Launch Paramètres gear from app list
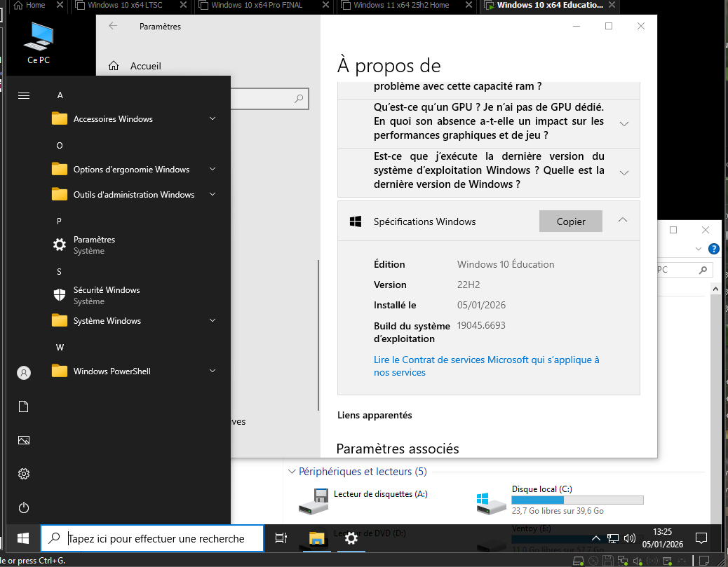 pos(60,245)
